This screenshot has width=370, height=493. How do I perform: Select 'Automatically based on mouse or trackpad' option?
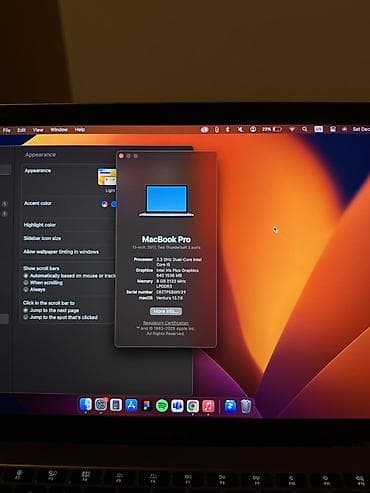click(x=25, y=276)
